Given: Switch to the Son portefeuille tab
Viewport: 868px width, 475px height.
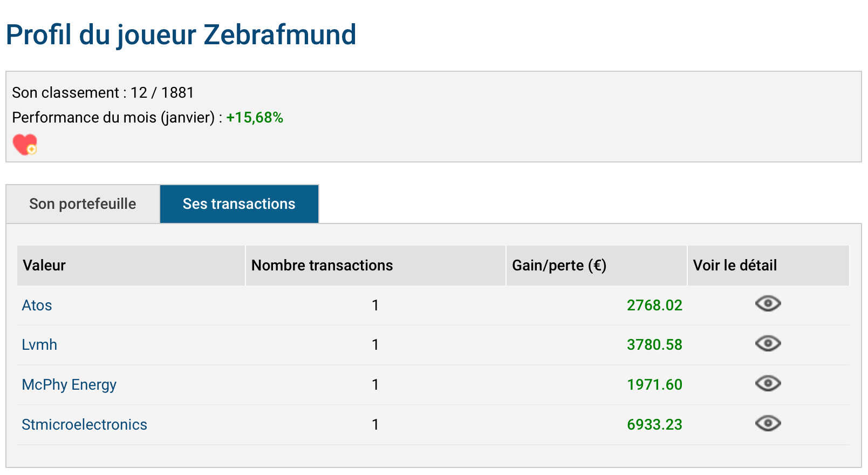Looking at the screenshot, I should [83, 204].
